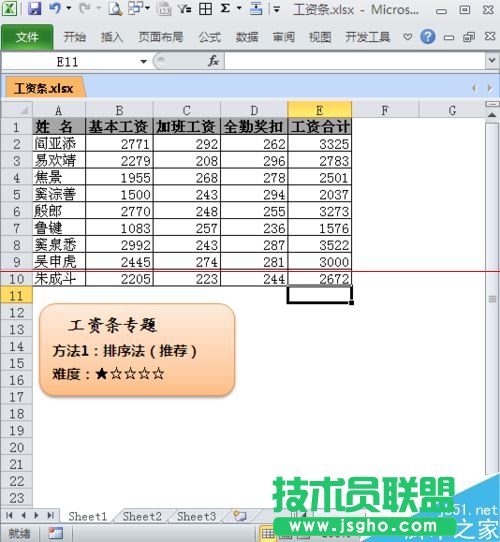Image resolution: width=500 pixels, height=542 pixels.
Task: Click the vertical scrollbar up arrow
Action: click(x=492, y=115)
